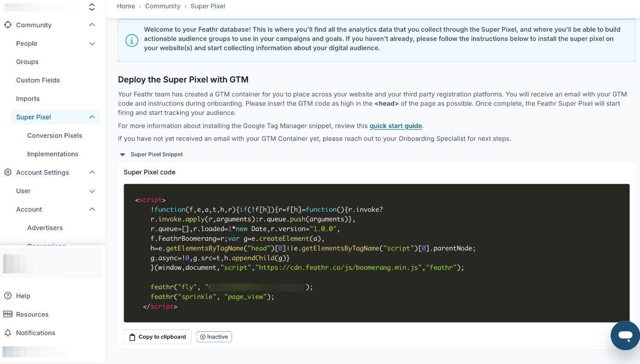Click the Community target icon in sidebar
The width and height of the screenshot is (640, 364).
pos(8,25)
